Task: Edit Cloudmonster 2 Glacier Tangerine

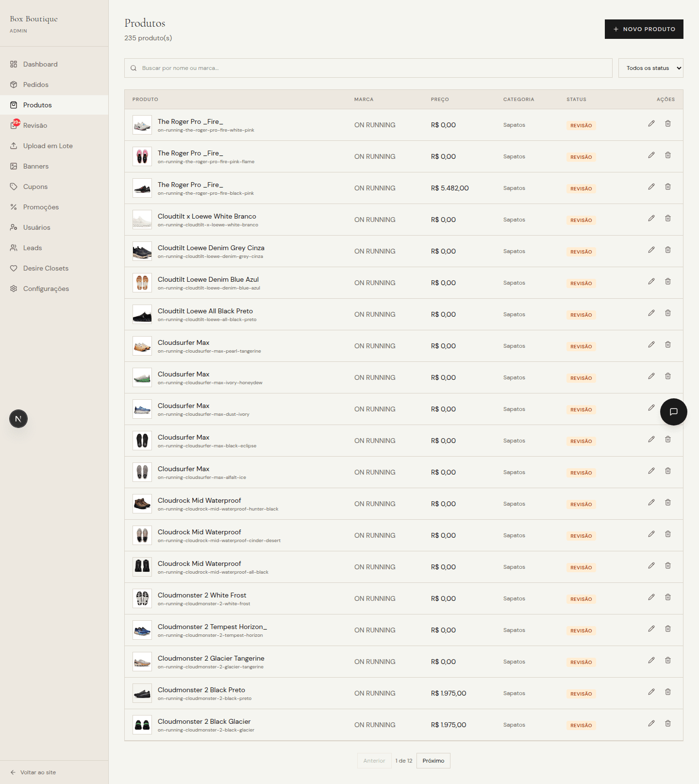Action: 651,660
